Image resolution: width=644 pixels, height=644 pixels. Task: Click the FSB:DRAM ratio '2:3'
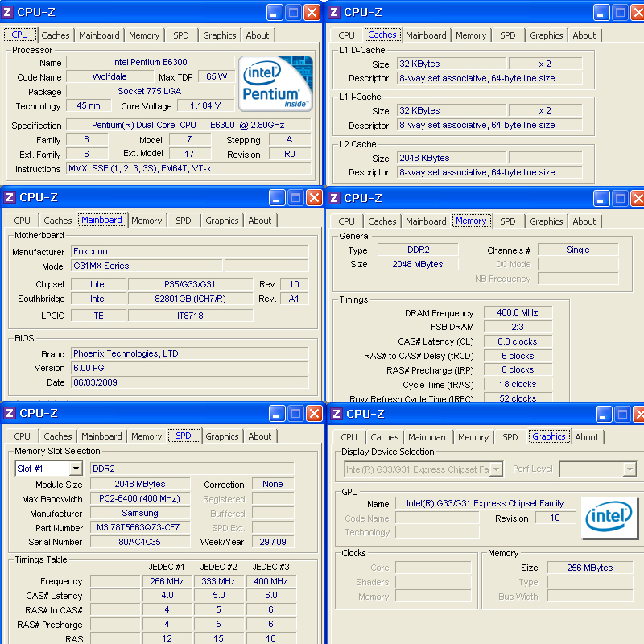click(x=518, y=327)
